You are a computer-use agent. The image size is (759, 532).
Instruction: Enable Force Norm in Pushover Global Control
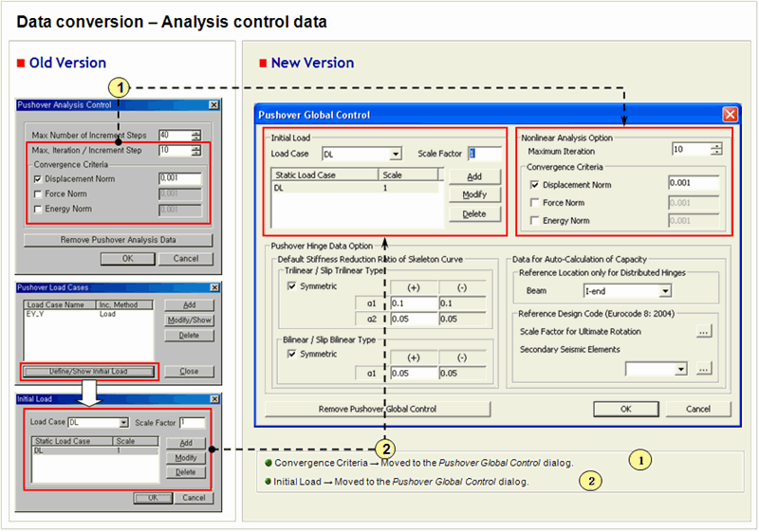click(536, 202)
